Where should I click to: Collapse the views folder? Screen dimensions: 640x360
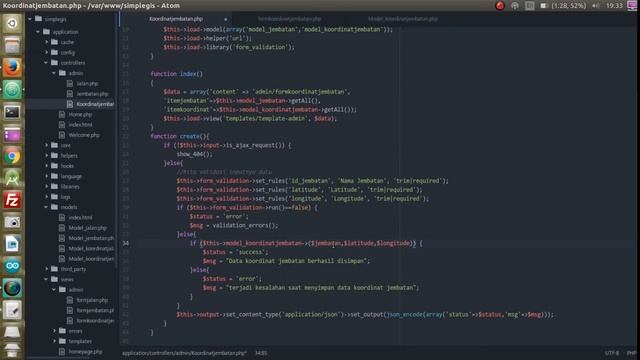[46, 279]
